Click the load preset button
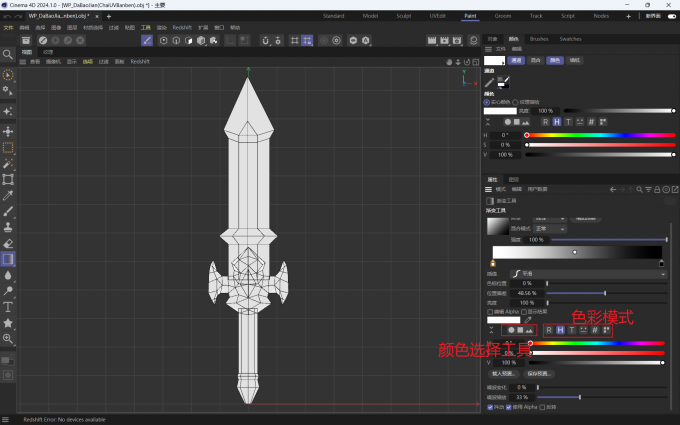This screenshot has width=680, height=425. (503, 374)
